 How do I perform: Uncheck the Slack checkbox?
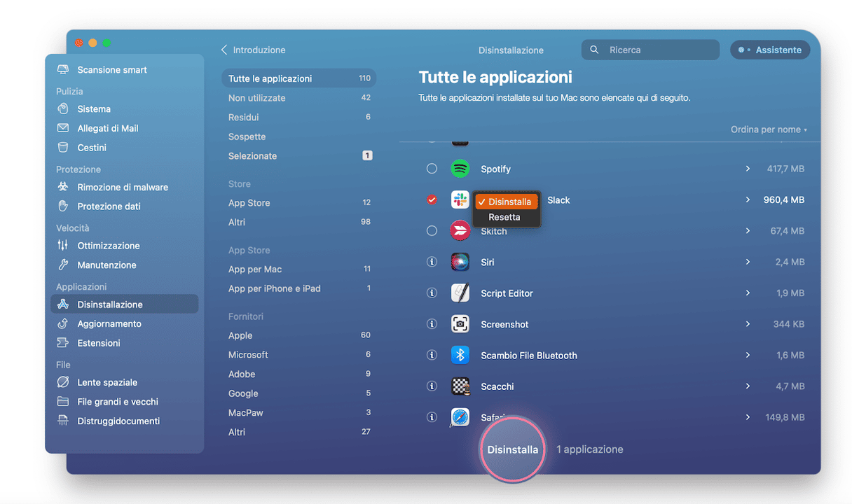(x=432, y=200)
